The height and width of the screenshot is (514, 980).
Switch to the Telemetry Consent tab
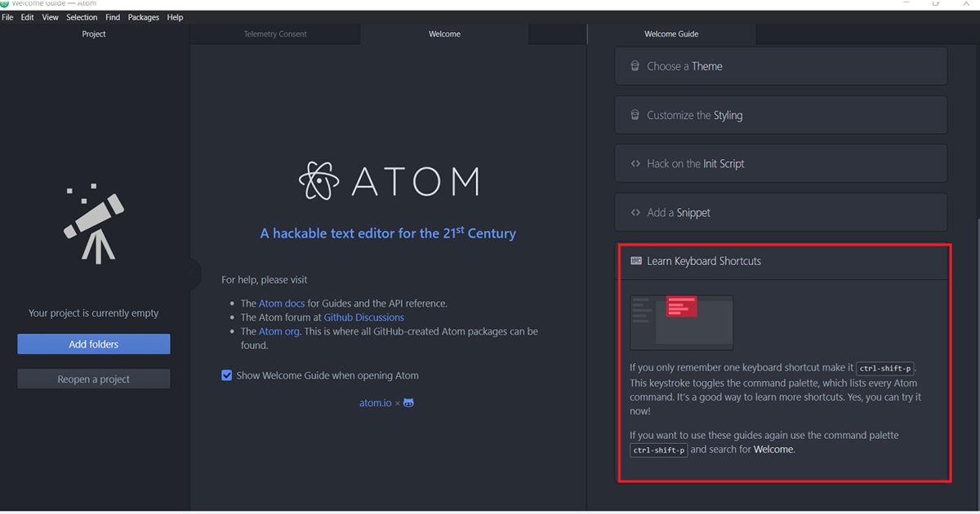pyautogui.click(x=275, y=34)
